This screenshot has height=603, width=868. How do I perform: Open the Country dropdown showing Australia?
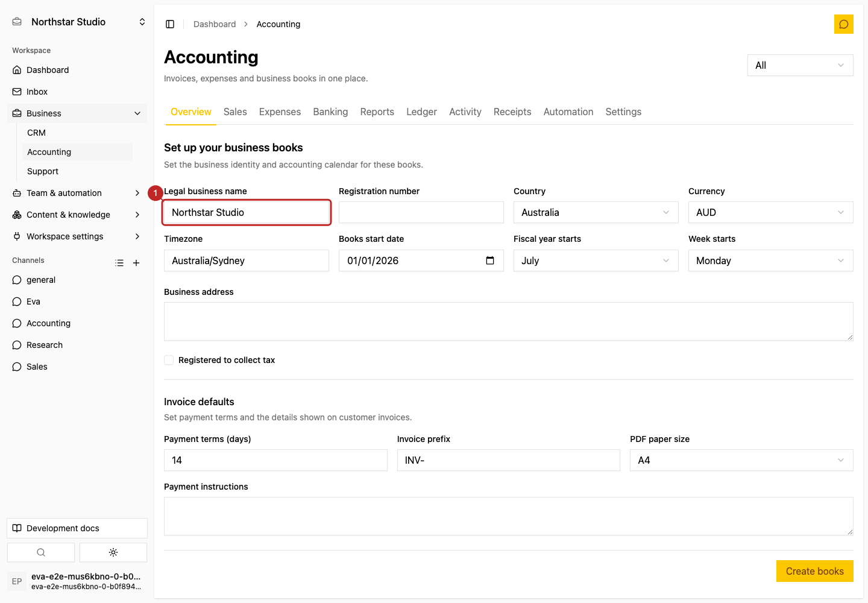[596, 212]
